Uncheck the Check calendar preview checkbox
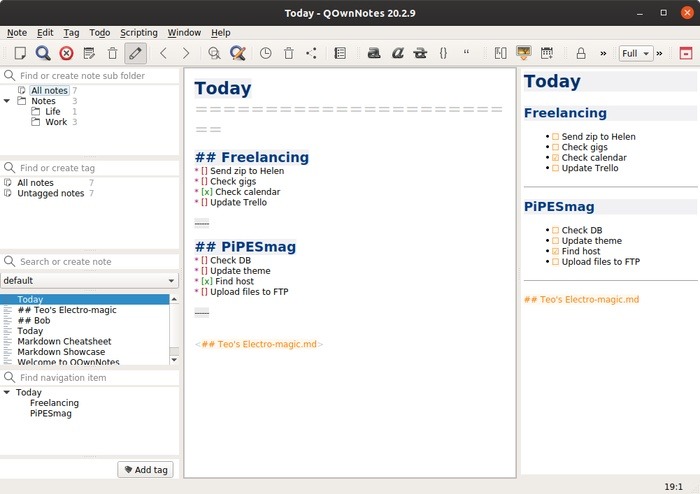Image resolution: width=700 pixels, height=494 pixels. (x=555, y=158)
